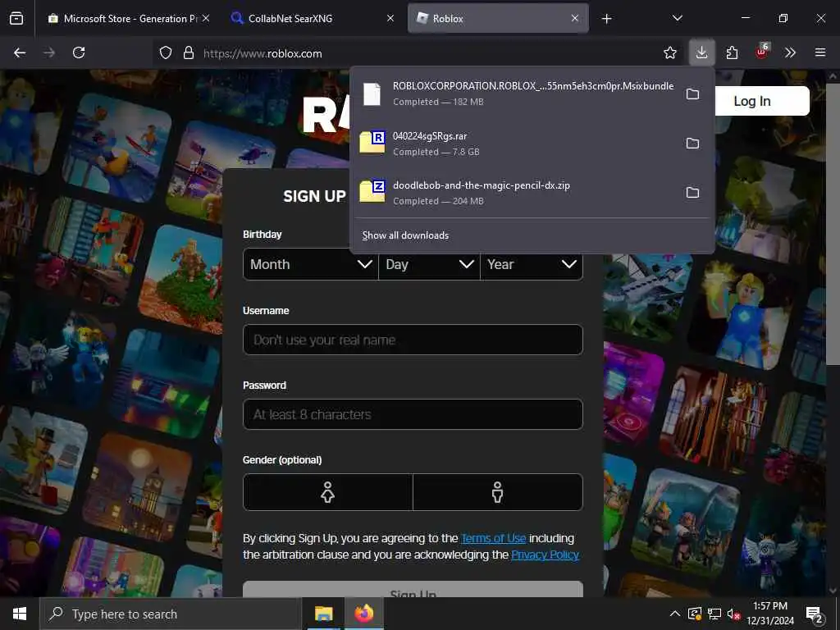Open the Extensions puzzle icon

pyautogui.click(x=732, y=52)
